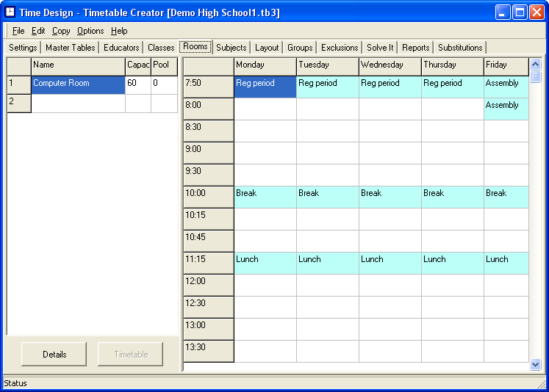Switch to the Educators tab
549x392 pixels.
(121, 48)
